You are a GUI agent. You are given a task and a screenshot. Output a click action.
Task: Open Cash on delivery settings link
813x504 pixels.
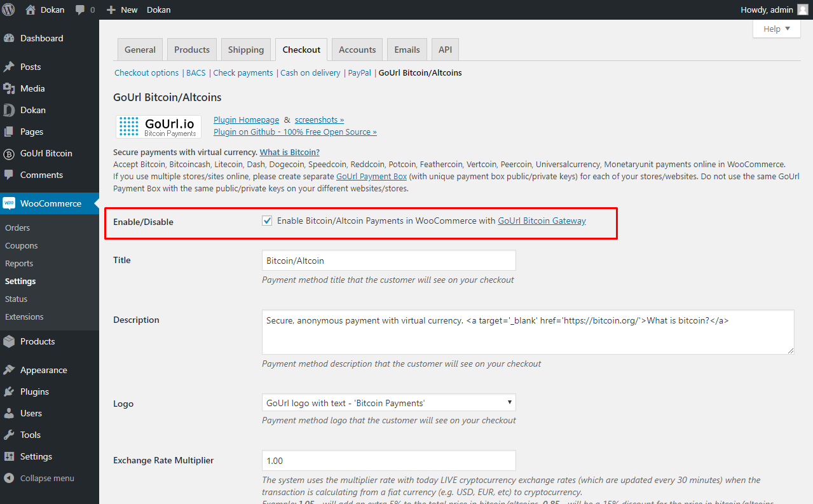pos(310,73)
